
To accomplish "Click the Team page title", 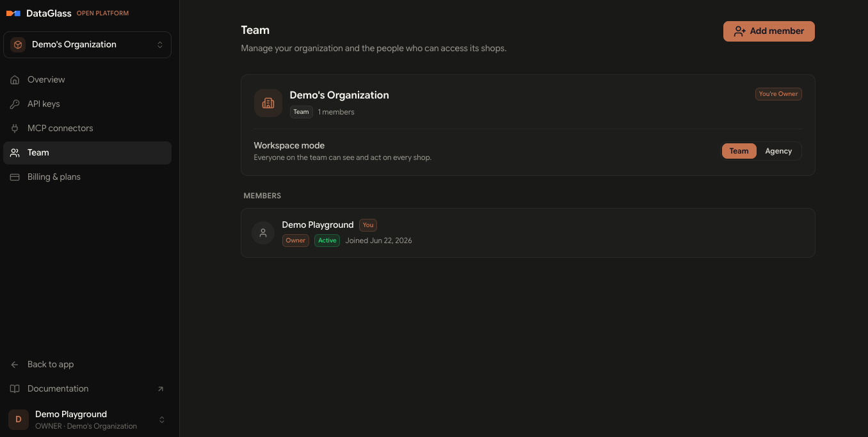I will coord(255,30).
